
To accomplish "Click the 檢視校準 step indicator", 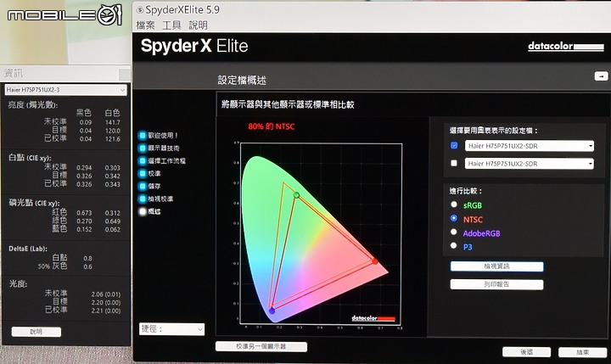I will (x=143, y=199).
